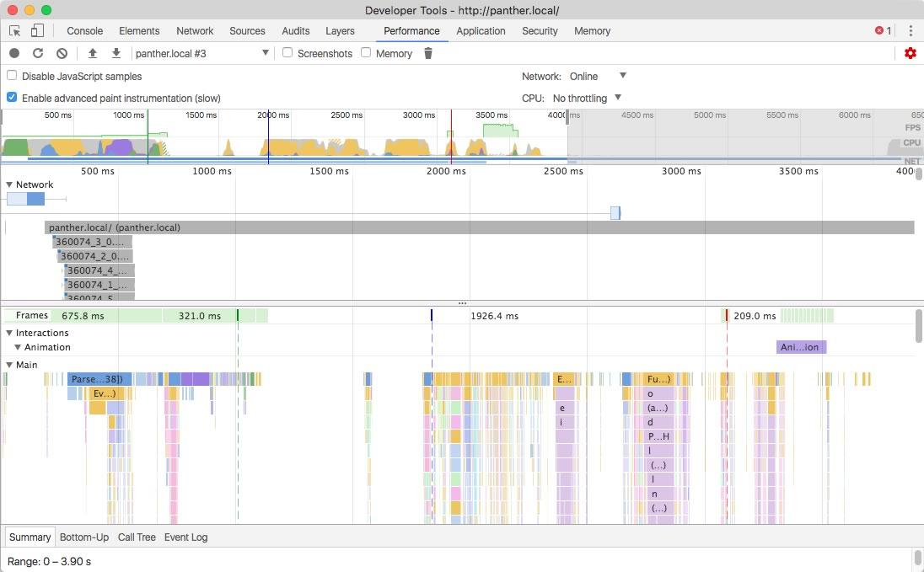Viewport: 924px width, 572px height.
Task: Open the Audits tab
Action: click(x=295, y=30)
